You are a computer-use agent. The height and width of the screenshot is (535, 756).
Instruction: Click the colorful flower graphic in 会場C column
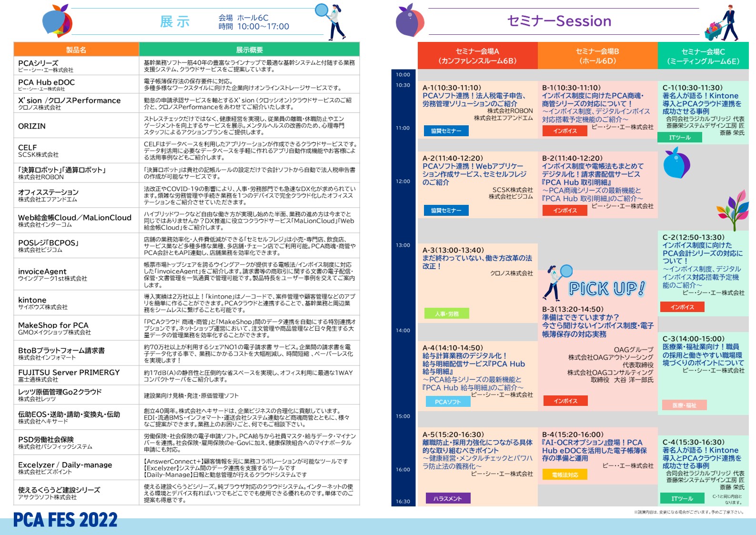tap(732, 211)
